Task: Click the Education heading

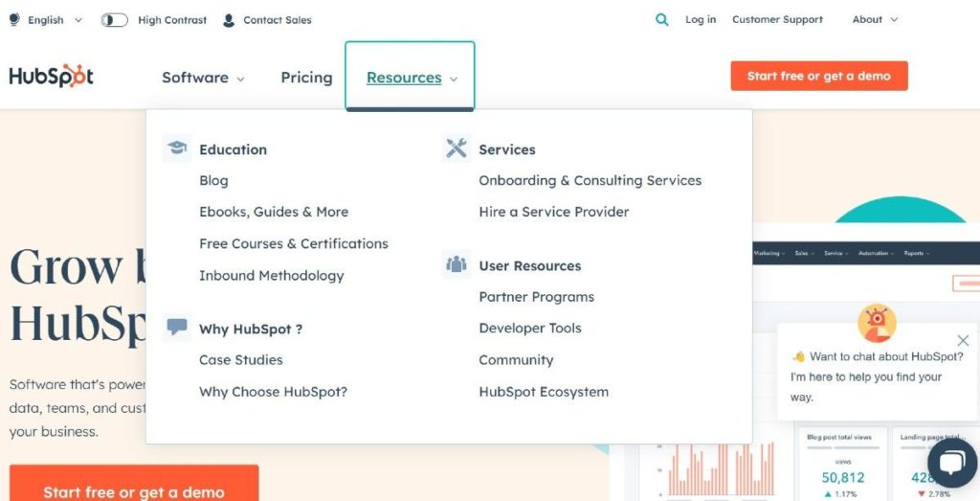Action: (234, 149)
